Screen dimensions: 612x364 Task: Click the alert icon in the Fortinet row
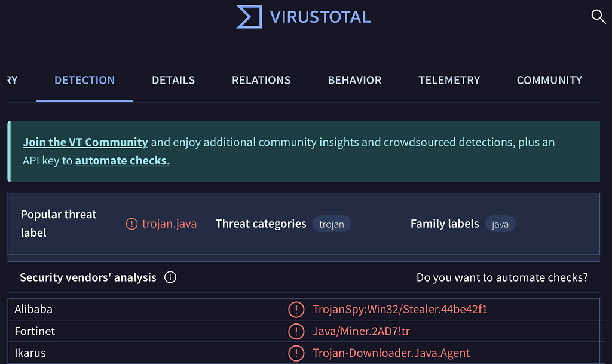click(296, 331)
